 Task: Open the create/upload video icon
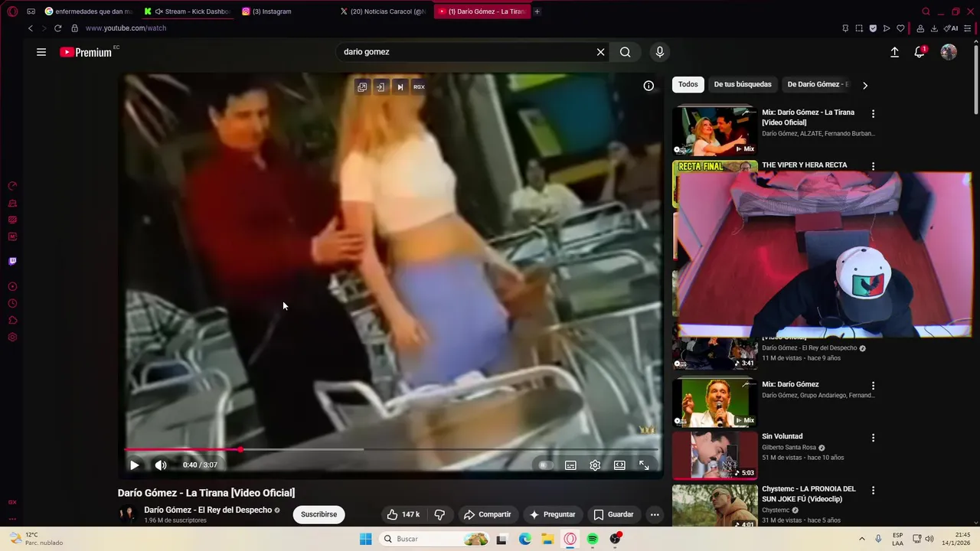[x=894, y=52]
